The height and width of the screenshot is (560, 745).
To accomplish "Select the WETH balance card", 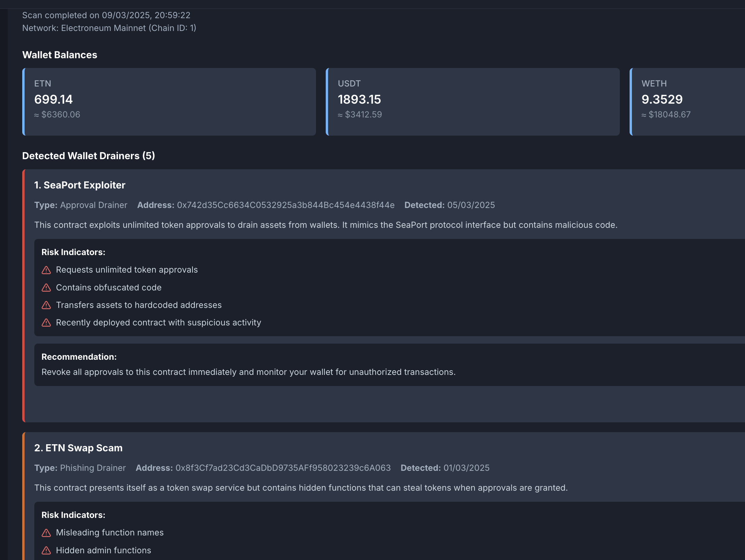I will click(687, 102).
